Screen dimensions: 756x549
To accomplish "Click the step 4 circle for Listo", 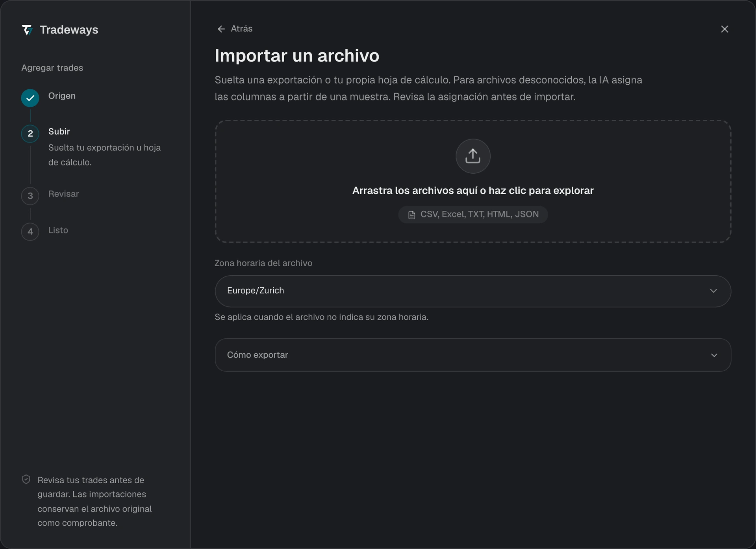I will click(30, 232).
